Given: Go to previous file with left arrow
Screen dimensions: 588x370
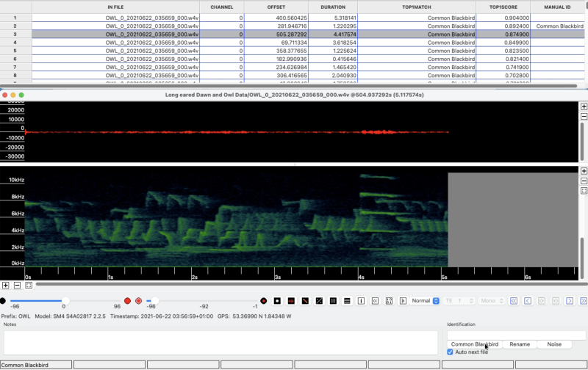Looking at the screenshot, I should tap(528, 301).
